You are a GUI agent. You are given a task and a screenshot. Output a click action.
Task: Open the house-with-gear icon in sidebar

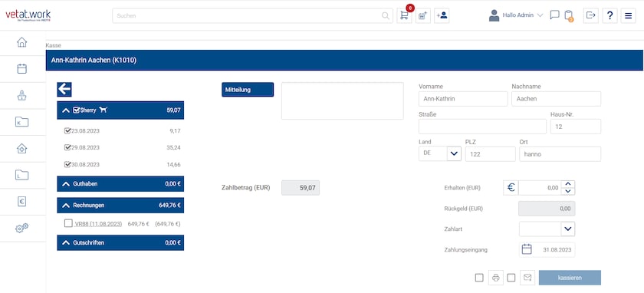(21, 148)
